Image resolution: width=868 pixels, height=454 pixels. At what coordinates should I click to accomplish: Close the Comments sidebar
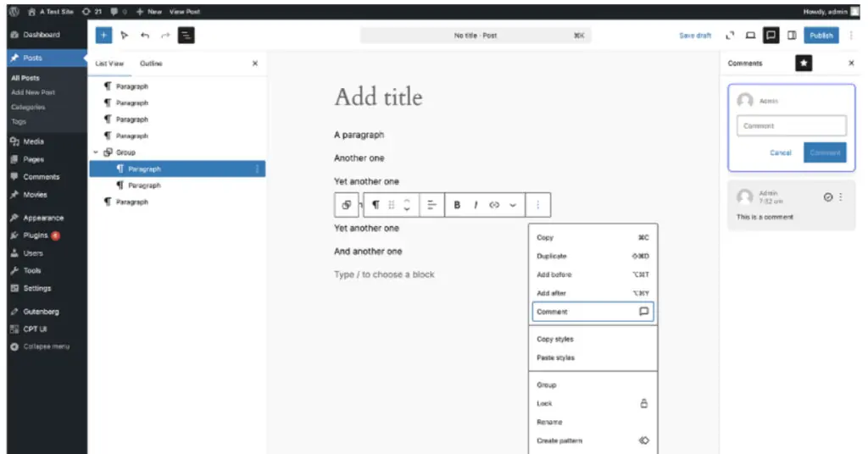pos(851,64)
